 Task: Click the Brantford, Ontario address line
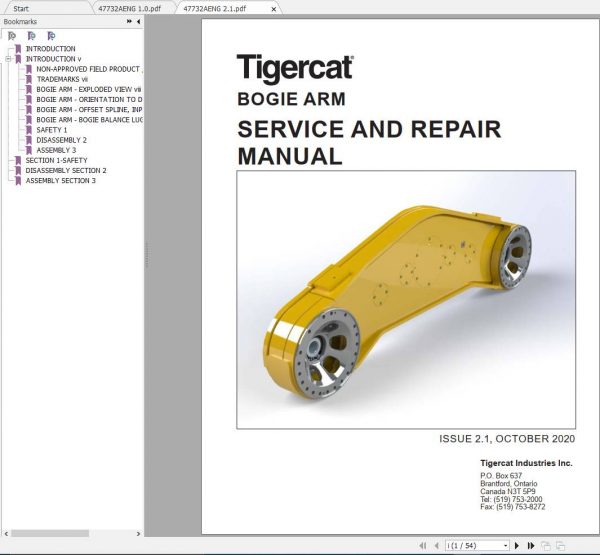coord(509,483)
